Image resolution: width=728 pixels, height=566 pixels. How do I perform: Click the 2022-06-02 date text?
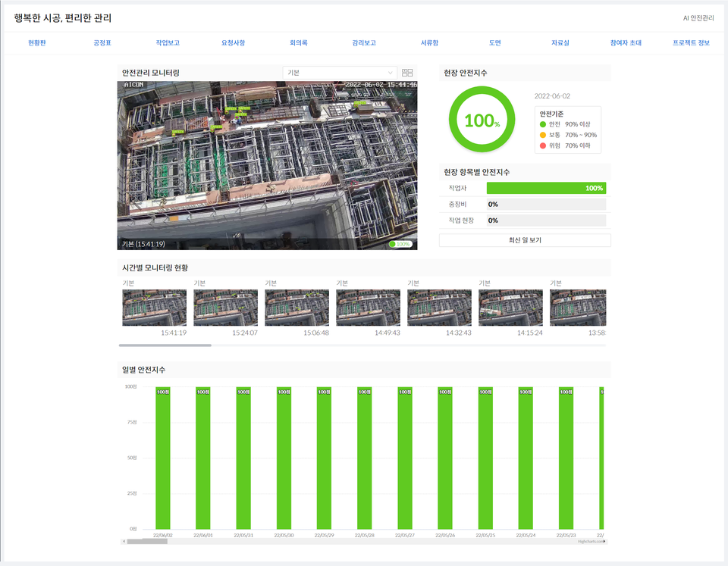point(552,96)
